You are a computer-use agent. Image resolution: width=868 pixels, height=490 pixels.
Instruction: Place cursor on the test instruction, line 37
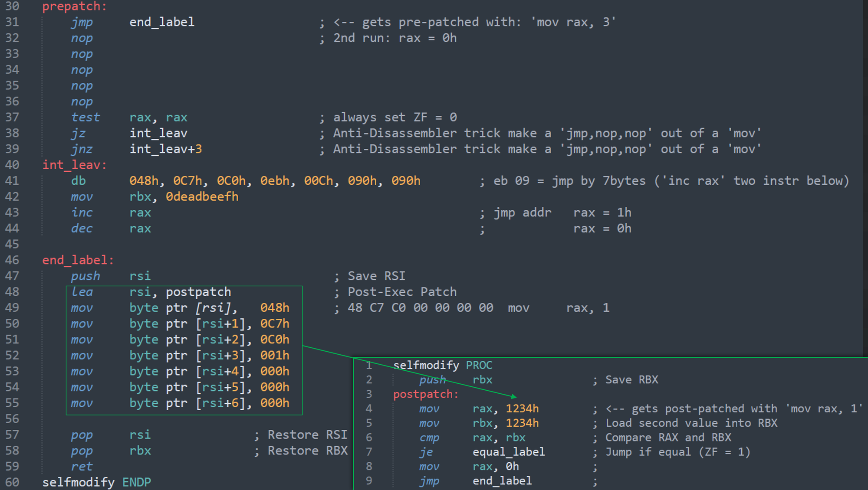tap(85, 117)
